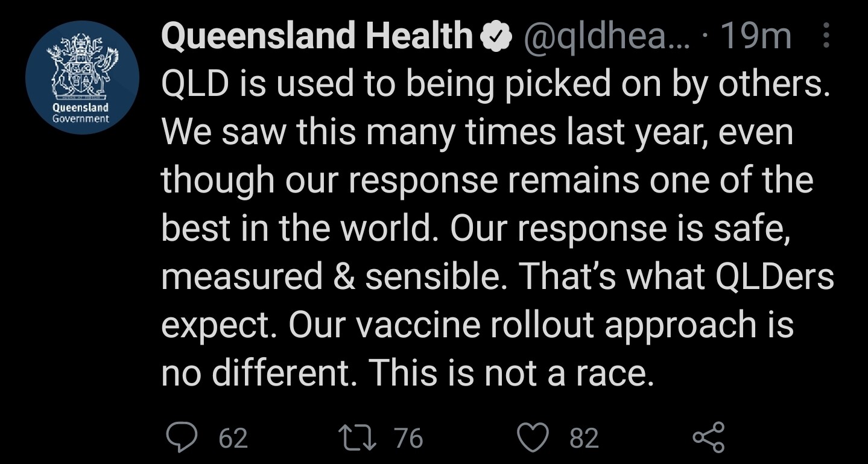Image resolution: width=868 pixels, height=464 pixels.
Task: Click the sentence 'This is not a race.'
Action: tap(511, 373)
